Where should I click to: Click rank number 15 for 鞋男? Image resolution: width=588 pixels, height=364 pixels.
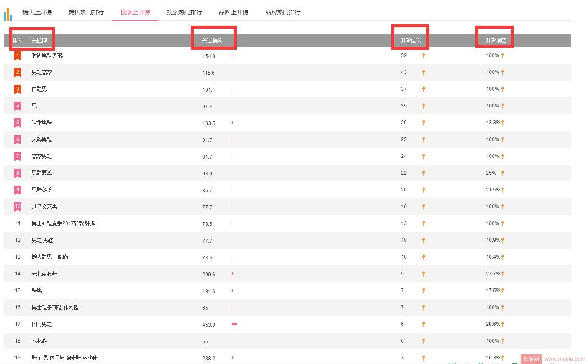18,291
